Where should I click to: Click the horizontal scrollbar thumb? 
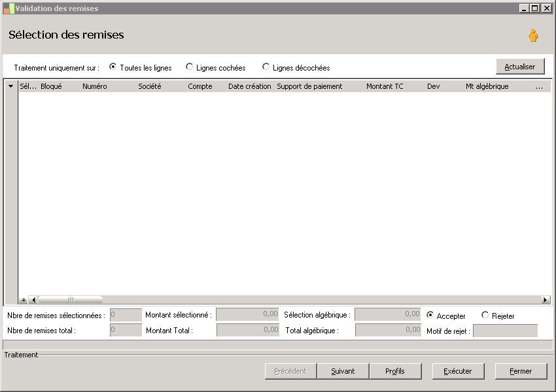point(70,300)
